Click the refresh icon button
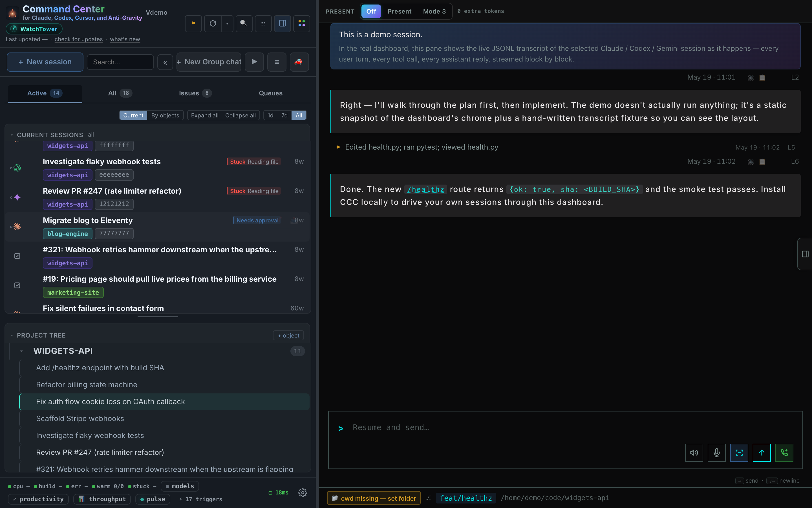Image resolution: width=812 pixels, height=508 pixels. click(x=213, y=23)
